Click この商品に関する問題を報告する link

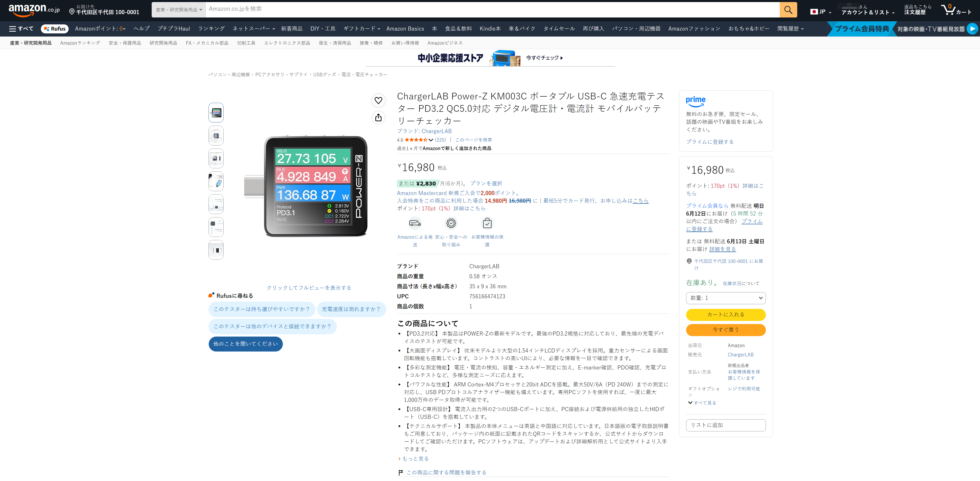tap(446, 472)
